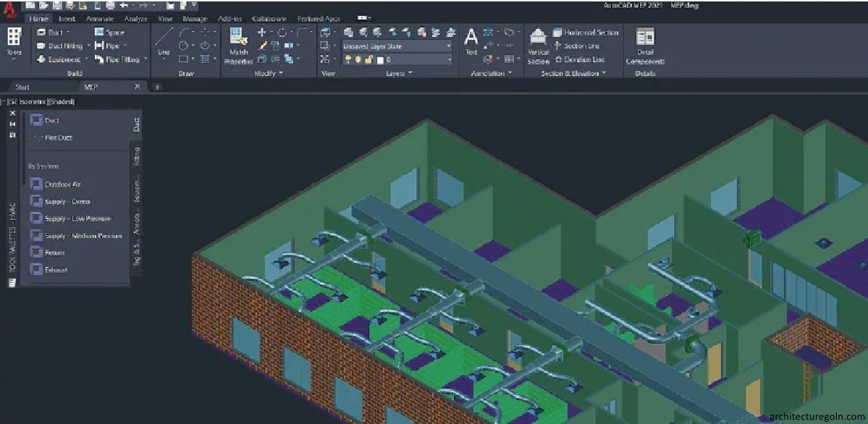
Task: Toggle layer on/off lightbulb icon
Action: pos(347,60)
